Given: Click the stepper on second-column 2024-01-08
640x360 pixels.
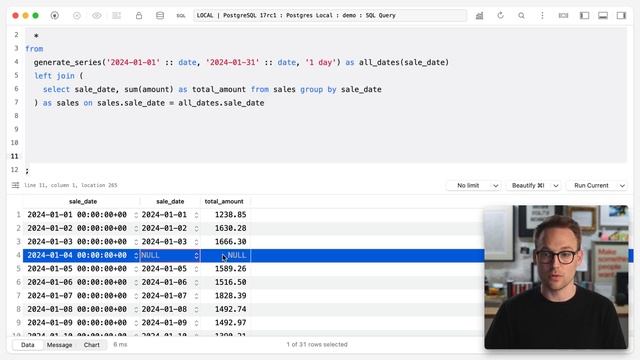Looking at the screenshot, I should click(x=196, y=309).
